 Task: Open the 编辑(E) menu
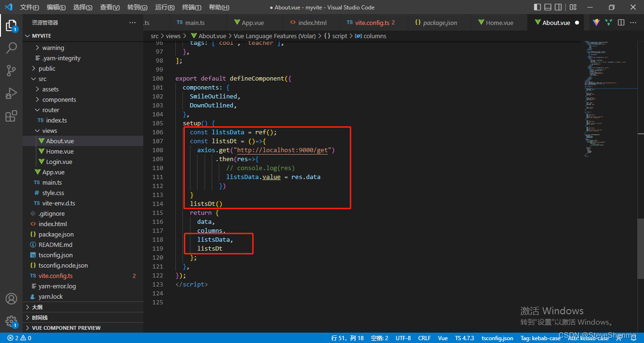coord(57,7)
